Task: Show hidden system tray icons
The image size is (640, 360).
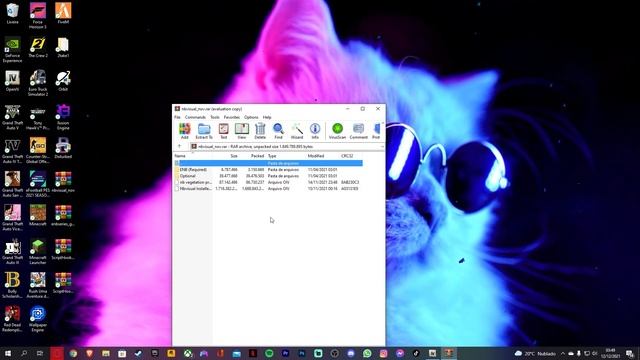Action: pos(563,353)
